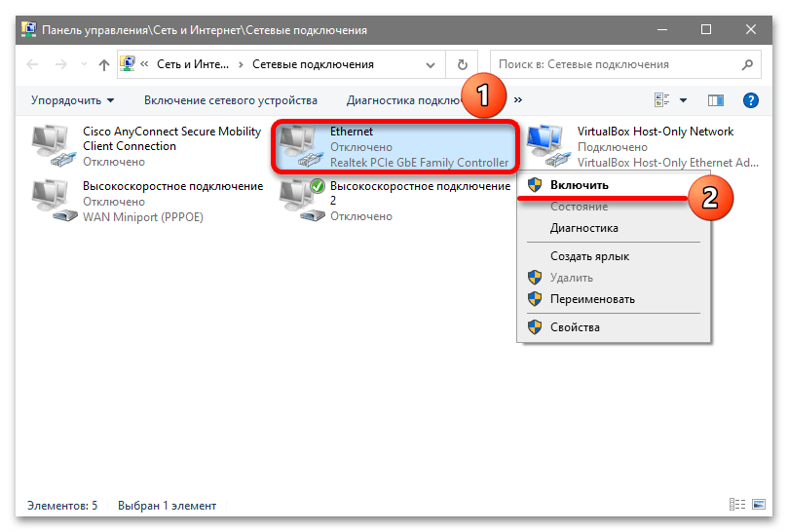Click the Поиск в: Сетевые подключения search field
The height and width of the screenshot is (532, 788).
click(x=618, y=64)
